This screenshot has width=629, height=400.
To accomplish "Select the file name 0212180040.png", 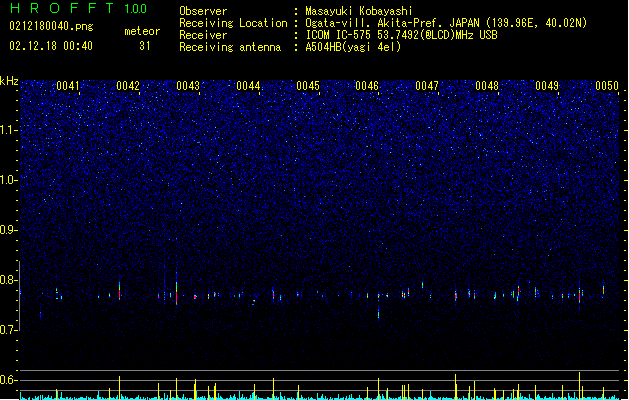I will 51,26.
